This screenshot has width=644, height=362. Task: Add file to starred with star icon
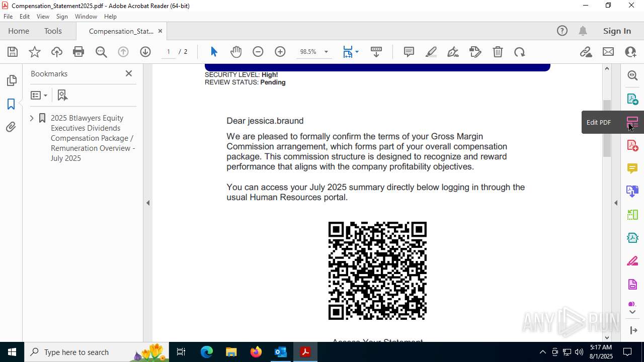35,52
